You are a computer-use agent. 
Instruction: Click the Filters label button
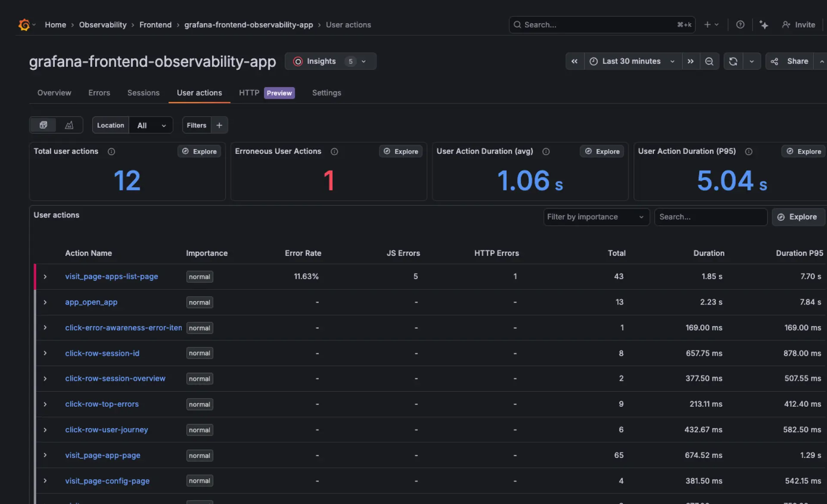196,125
